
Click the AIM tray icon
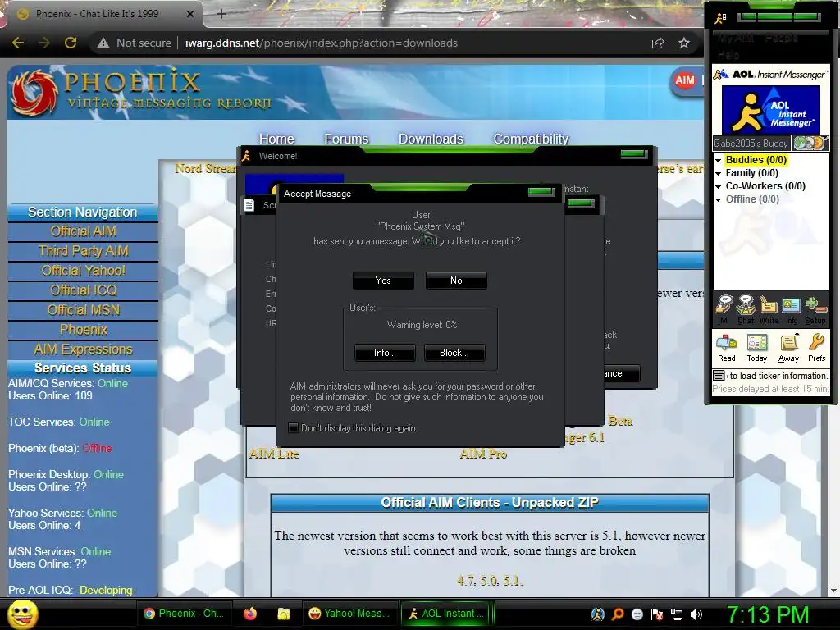tap(598, 614)
